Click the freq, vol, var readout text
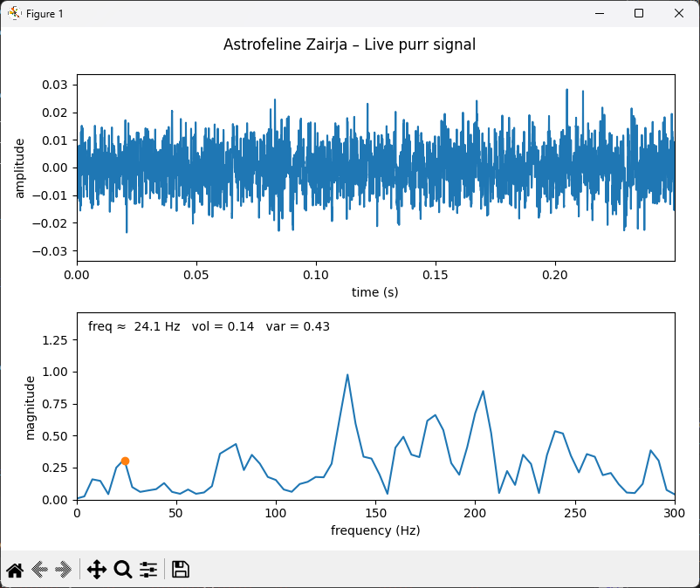 pyautogui.click(x=209, y=326)
